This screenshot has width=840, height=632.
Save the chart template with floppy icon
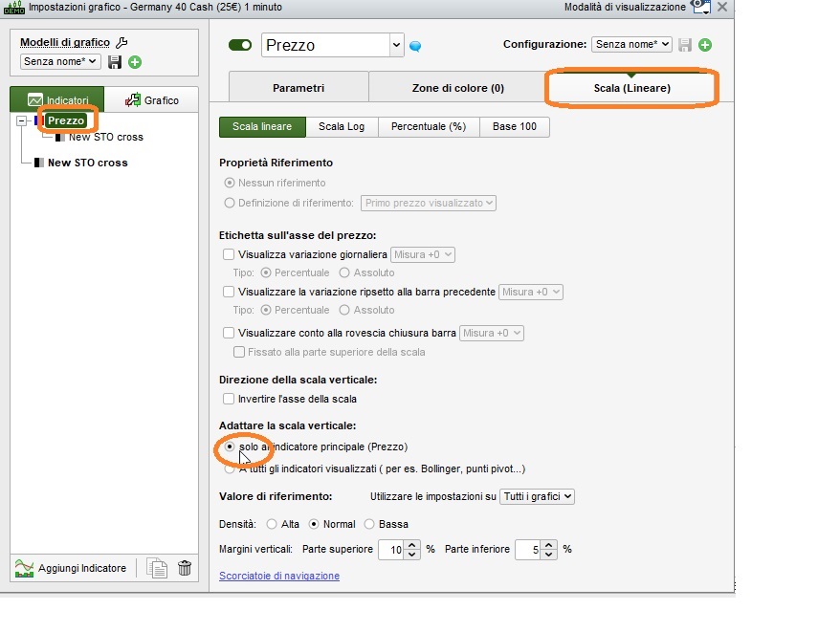(114, 62)
